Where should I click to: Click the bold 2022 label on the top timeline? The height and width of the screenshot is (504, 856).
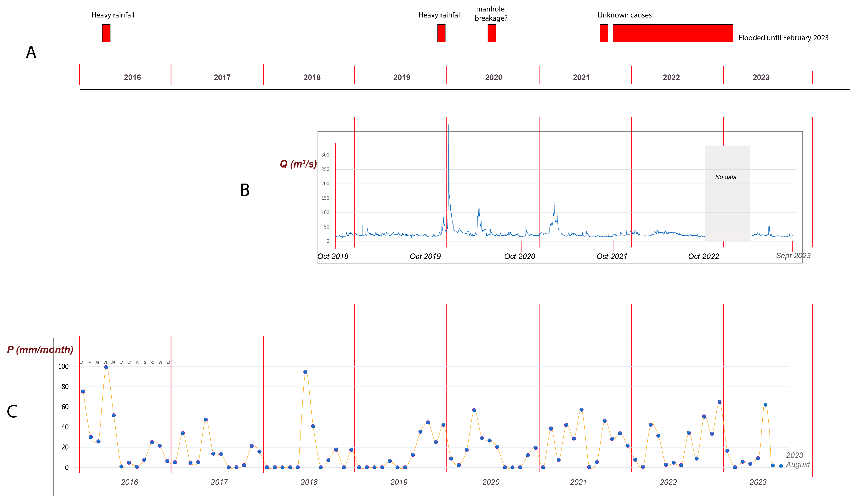tap(671, 78)
